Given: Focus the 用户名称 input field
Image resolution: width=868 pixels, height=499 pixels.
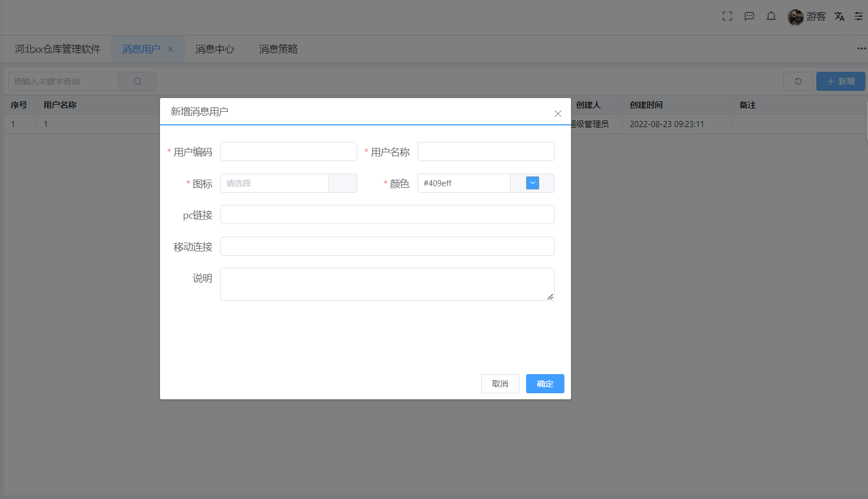Looking at the screenshot, I should (486, 152).
